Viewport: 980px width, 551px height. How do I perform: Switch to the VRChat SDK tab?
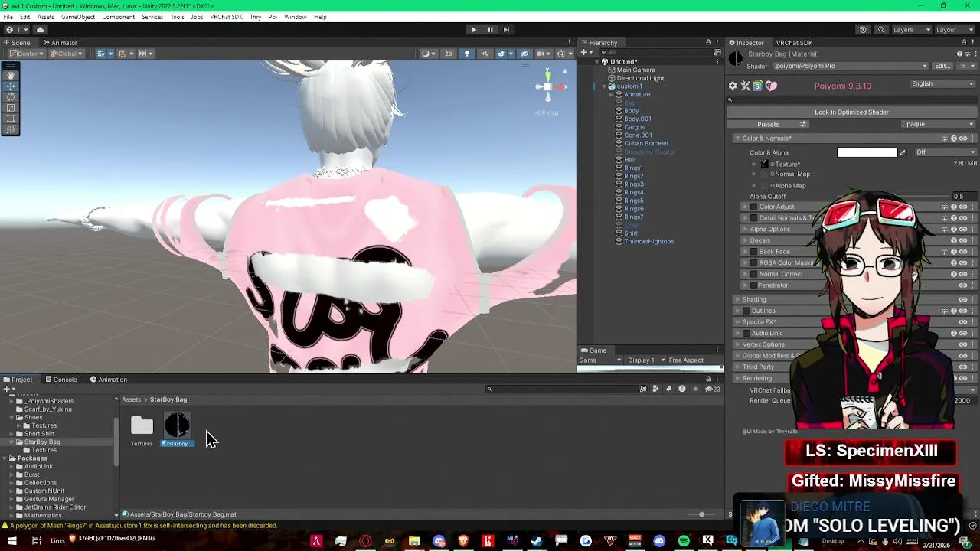794,43
